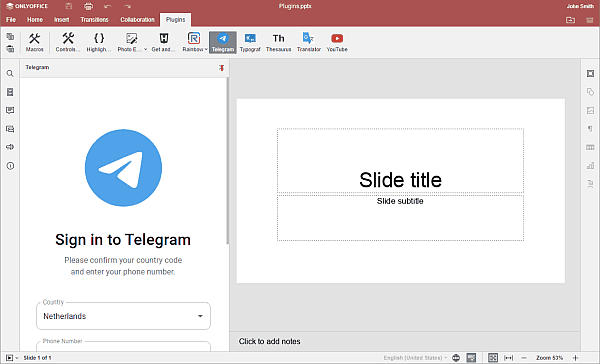Click the Paste icon in toolbar
The width and height of the screenshot is (600, 364).
click(x=10, y=49)
